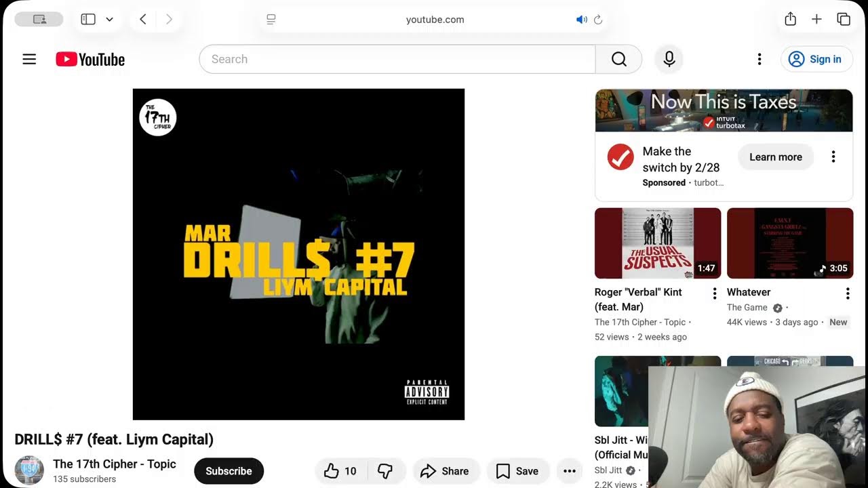Mute the tab audio speaker icon
The image size is (868, 488).
581,20
